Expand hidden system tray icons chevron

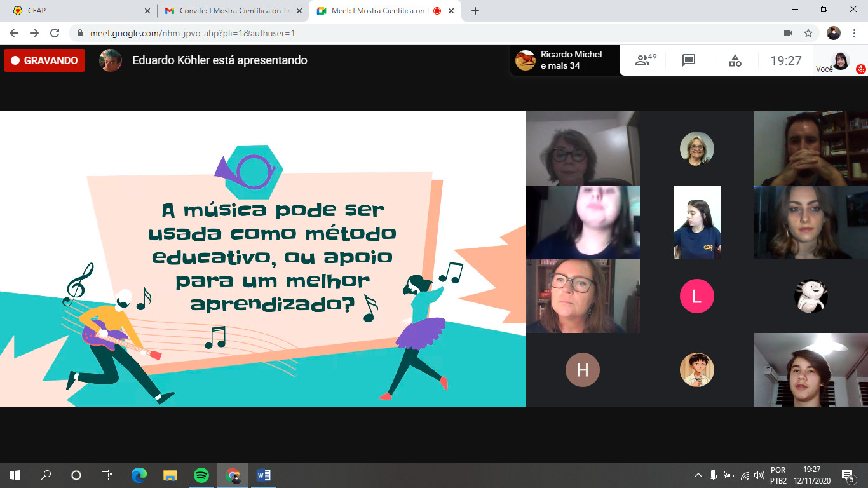pyautogui.click(x=698, y=475)
